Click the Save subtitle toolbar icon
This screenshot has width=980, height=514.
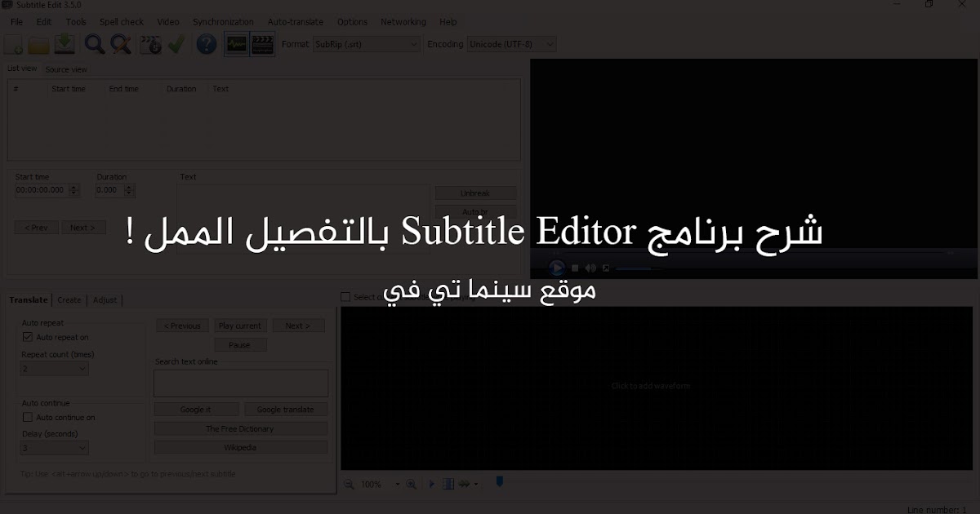[65, 45]
